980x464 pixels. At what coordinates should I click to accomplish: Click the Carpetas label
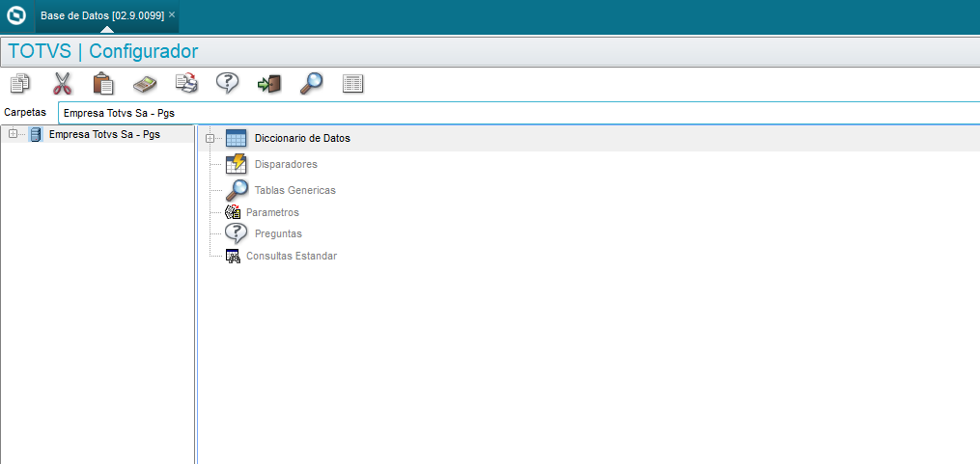[25, 113]
